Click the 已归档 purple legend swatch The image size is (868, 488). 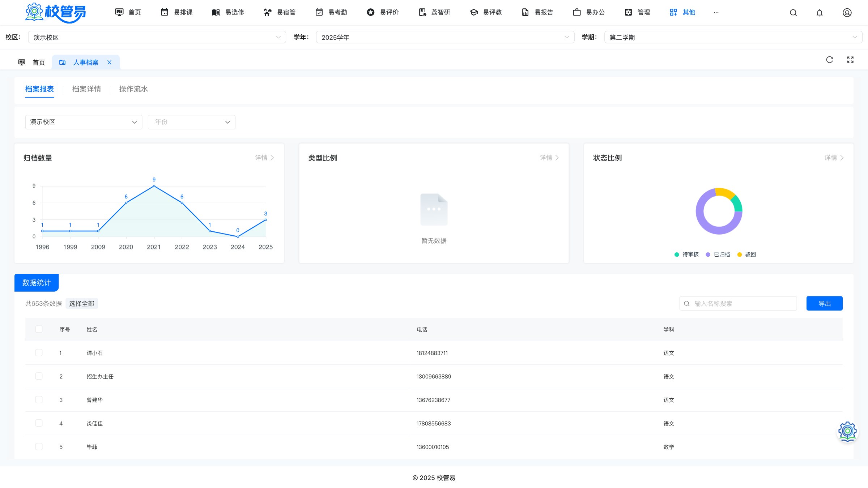point(708,254)
